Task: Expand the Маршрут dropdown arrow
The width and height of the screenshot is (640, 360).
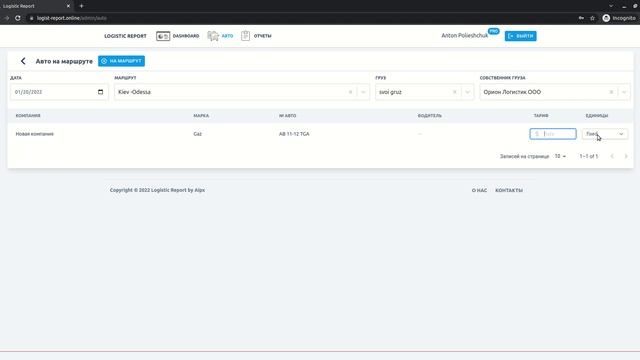Action: tap(363, 92)
